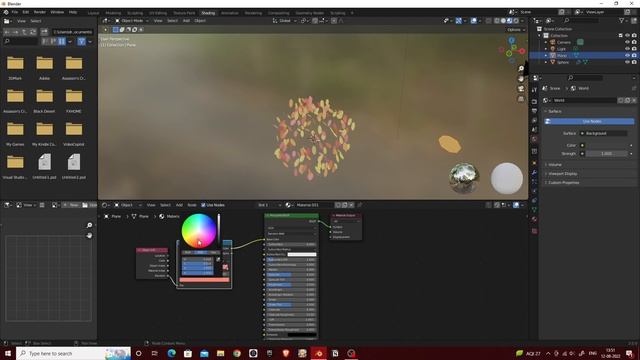Open Render properties tab
Viewport: 640px width, 360px height.
pos(534,101)
